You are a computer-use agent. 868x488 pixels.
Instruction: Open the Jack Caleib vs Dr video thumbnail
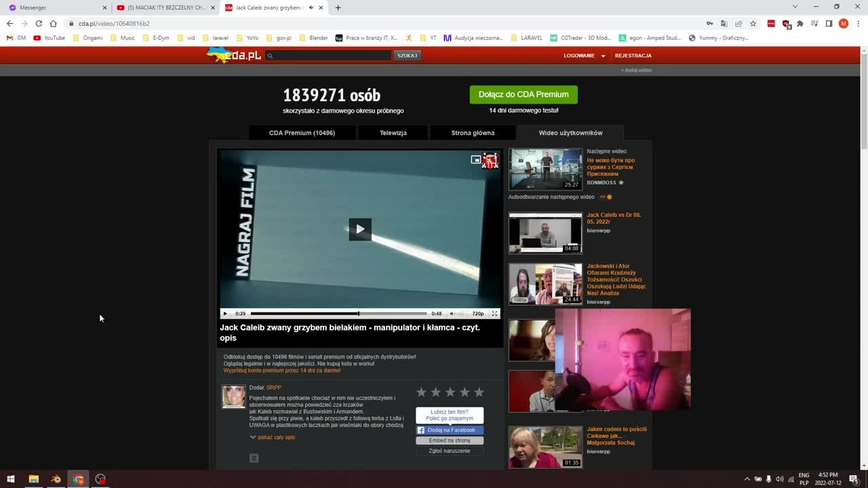point(545,233)
